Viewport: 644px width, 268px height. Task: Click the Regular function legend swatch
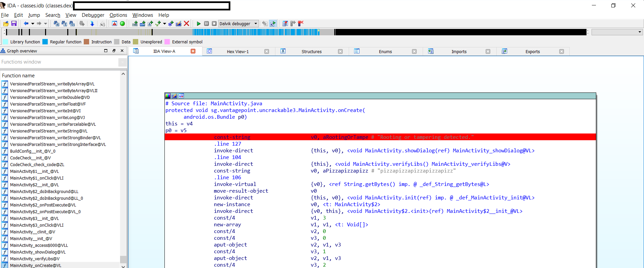(45, 42)
